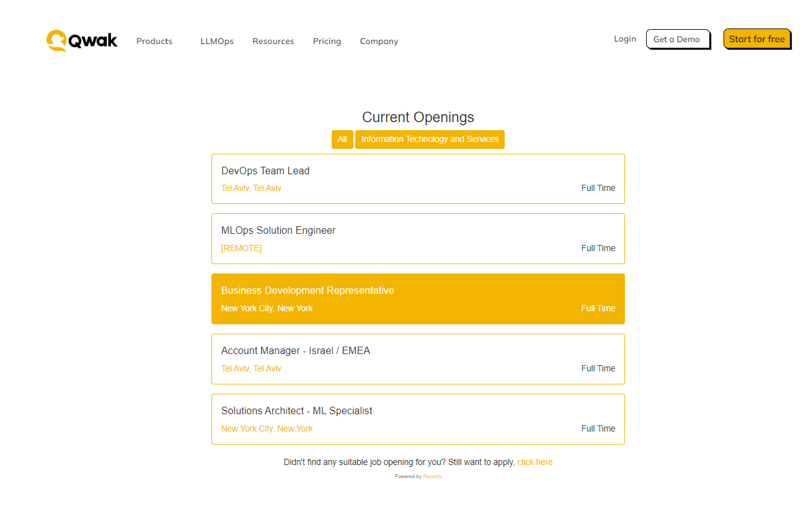The image size is (806, 532).
Task: Open the DevOps Team Lead job listing
Action: tap(265, 171)
